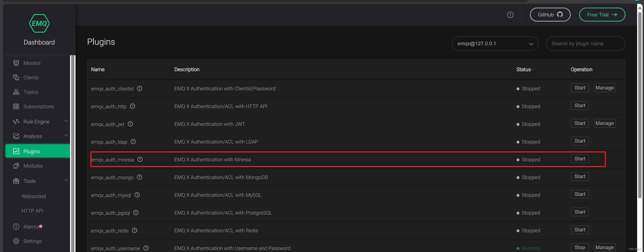Start the emqx_auth_ldap plugin

click(x=580, y=141)
